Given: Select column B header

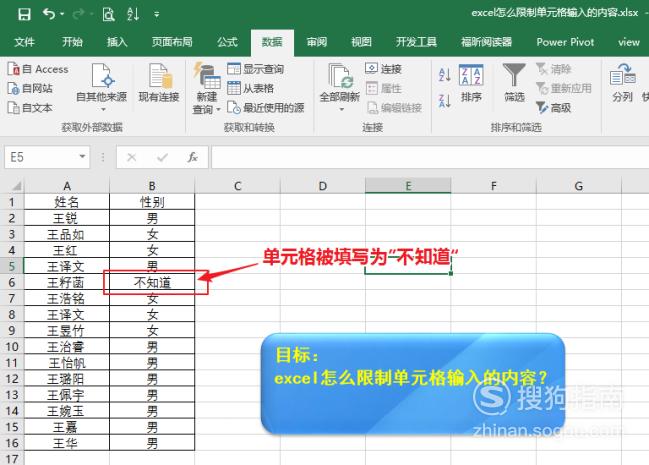Looking at the screenshot, I should pos(152,186).
